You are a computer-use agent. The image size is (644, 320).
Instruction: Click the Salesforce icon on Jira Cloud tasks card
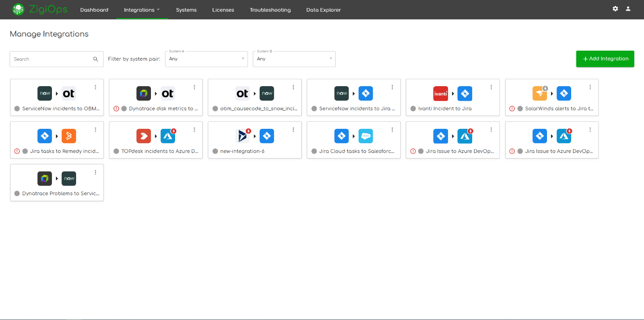point(365,136)
